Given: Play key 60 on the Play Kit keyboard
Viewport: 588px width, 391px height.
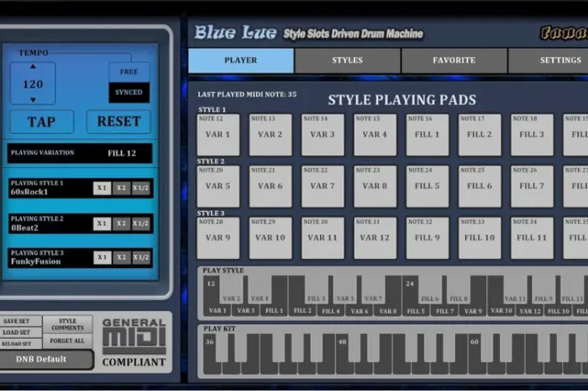Looking at the screenshot, I should (477, 367).
